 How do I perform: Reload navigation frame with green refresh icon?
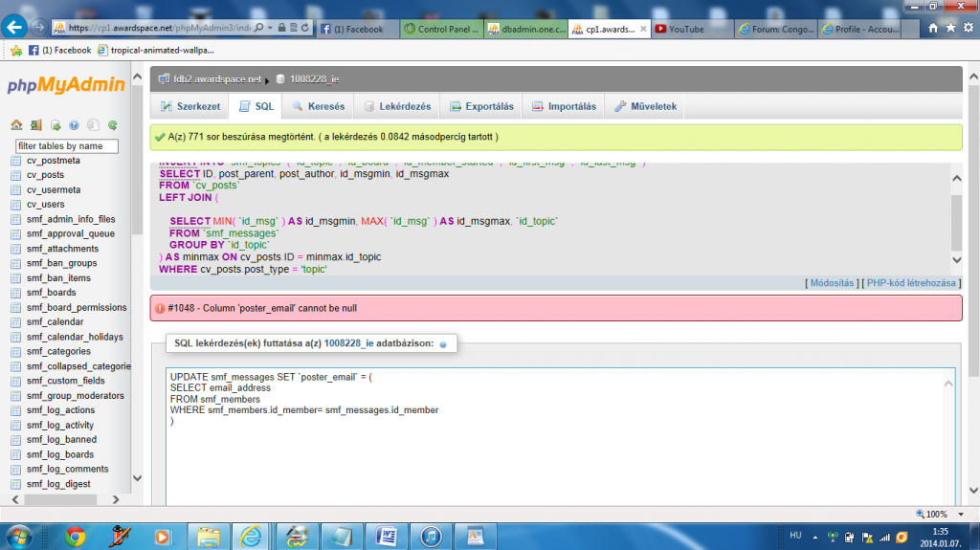[x=113, y=125]
